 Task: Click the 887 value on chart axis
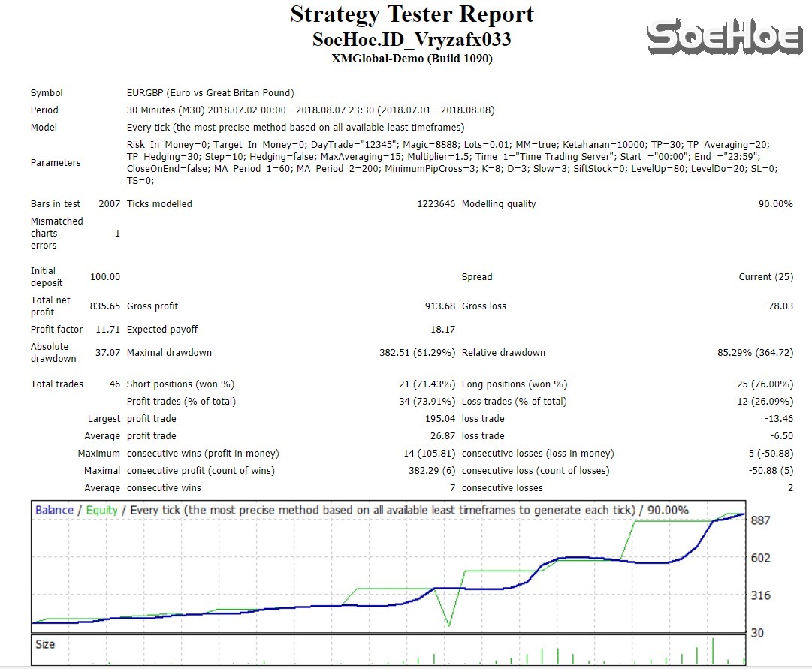(x=761, y=520)
